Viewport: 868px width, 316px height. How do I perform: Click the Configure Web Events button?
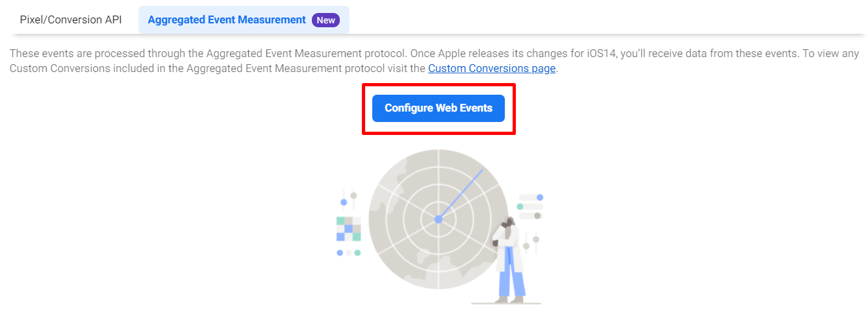pyautogui.click(x=439, y=108)
